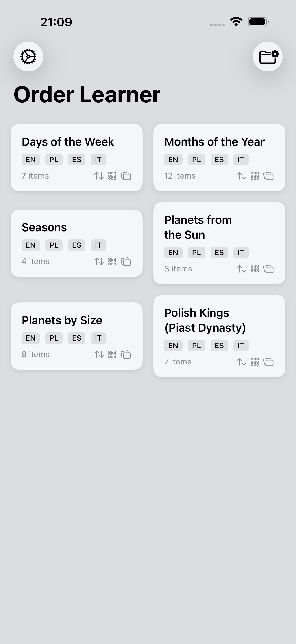Image resolution: width=296 pixels, height=644 pixels.
Task: Tap the sort arrows icon on Seasons card
Action: [99, 262]
